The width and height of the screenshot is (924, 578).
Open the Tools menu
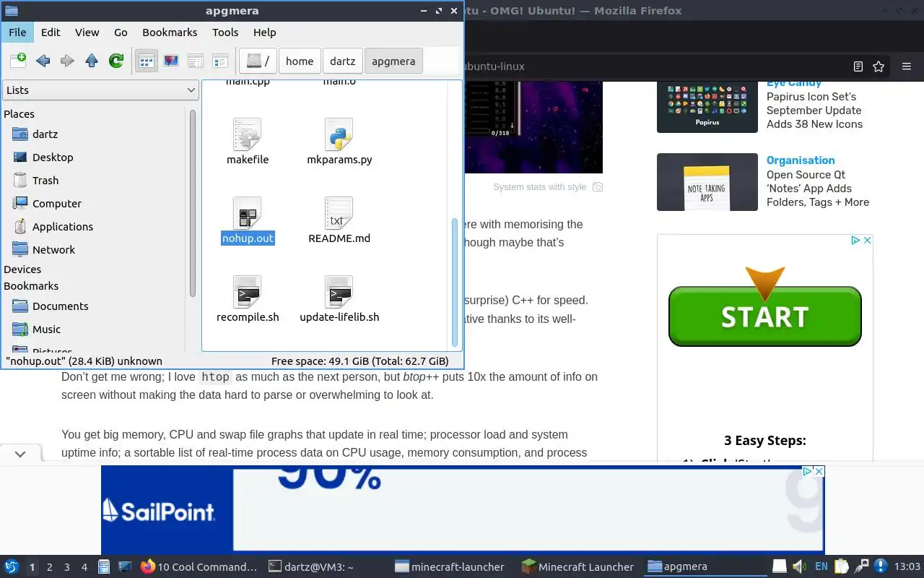point(225,33)
